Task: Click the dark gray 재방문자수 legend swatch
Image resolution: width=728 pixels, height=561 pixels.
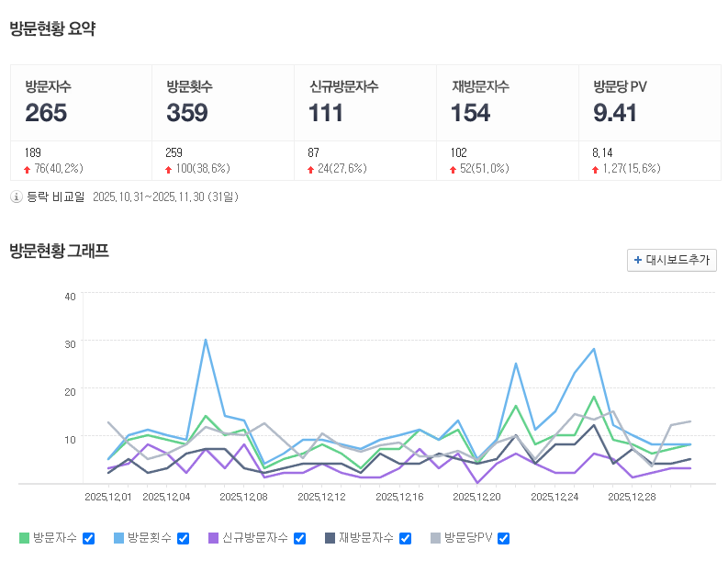Action: [330, 538]
